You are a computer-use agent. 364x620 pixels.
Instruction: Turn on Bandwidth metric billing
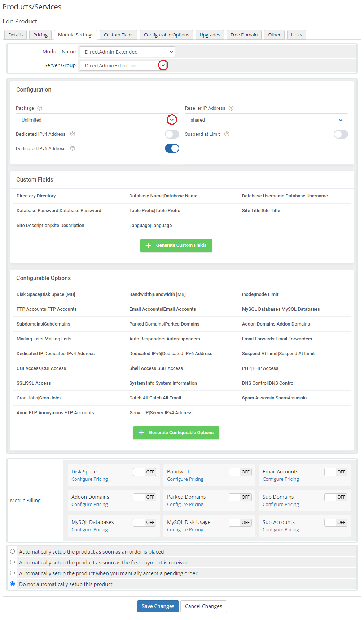[x=240, y=472]
